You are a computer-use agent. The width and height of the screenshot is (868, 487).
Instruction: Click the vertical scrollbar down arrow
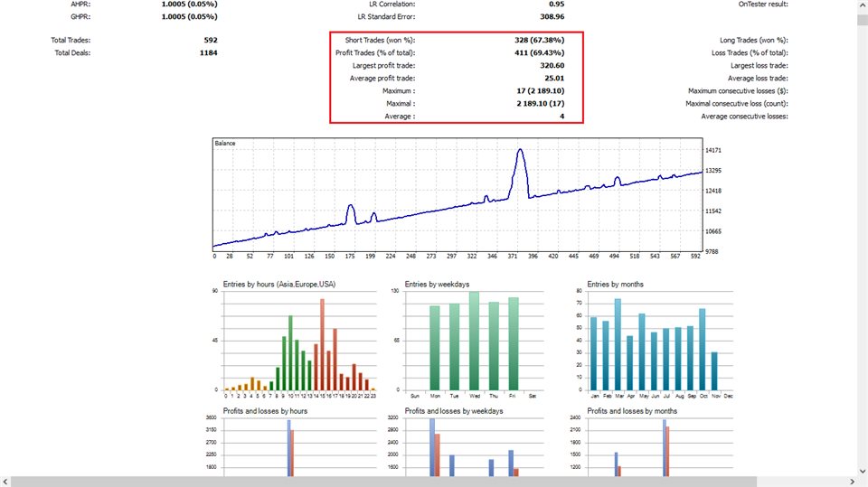click(x=863, y=472)
